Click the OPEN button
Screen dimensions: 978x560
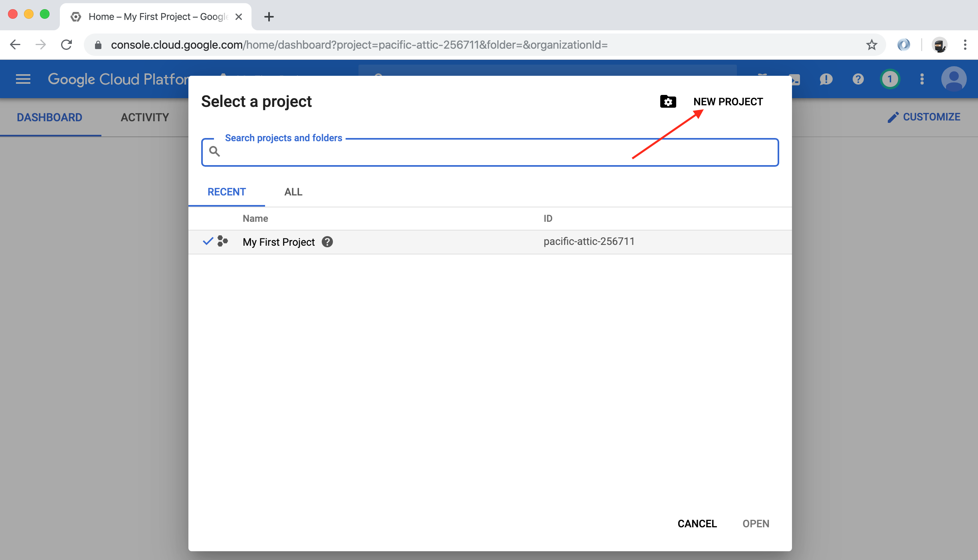click(x=755, y=524)
